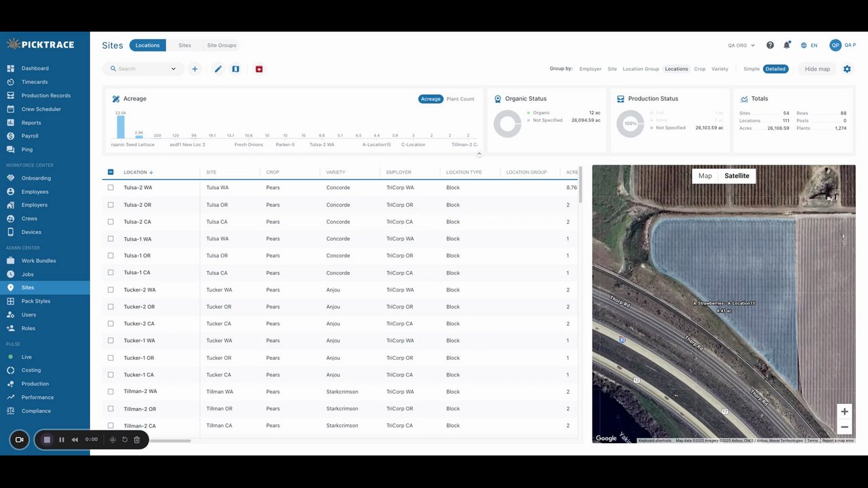Delete the recording with the trash icon
Image resolution: width=868 pixels, height=488 pixels.
[x=136, y=440]
